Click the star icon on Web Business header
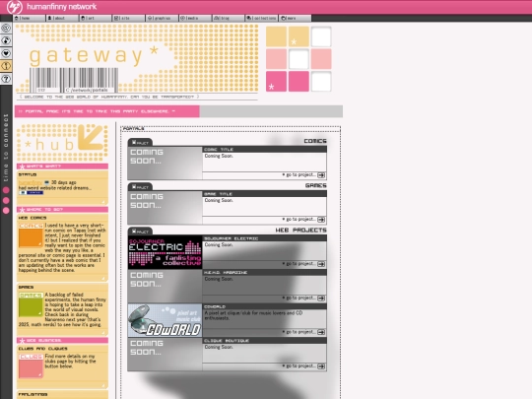This screenshot has height=399, width=532. [x=22, y=340]
